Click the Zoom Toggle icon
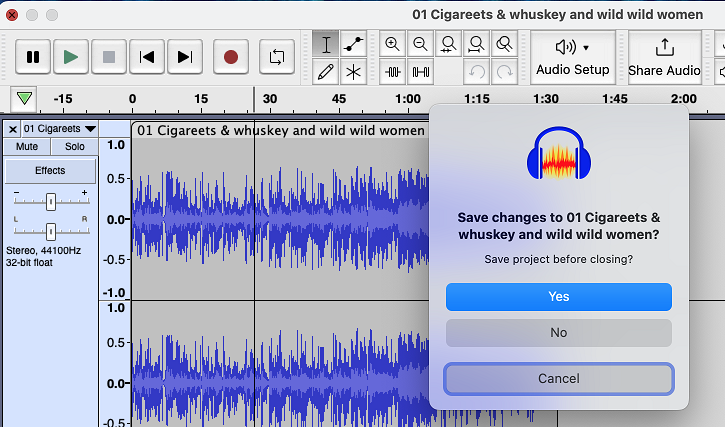 click(504, 44)
